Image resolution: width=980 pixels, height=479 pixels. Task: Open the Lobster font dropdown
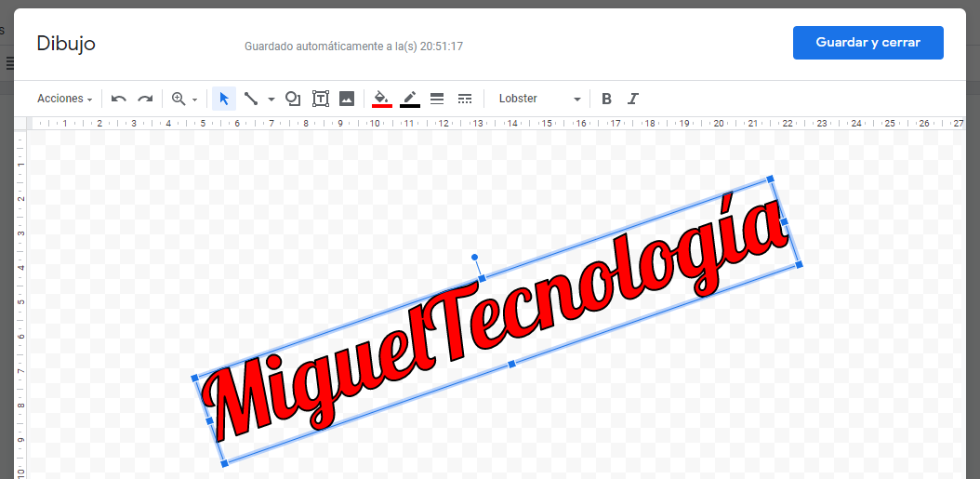(539, 99)
